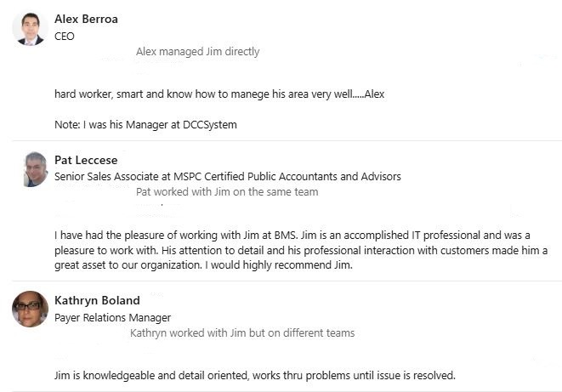Image resolution: width=562 pixels, height=392 pixels.
Task: Select 'I would highly recommend Jim' sentence
Action: (279, 264)
